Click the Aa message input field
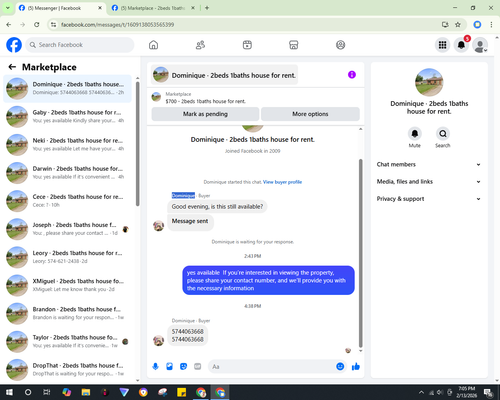The height and width of the screenshot is (400, 500). 272,367
